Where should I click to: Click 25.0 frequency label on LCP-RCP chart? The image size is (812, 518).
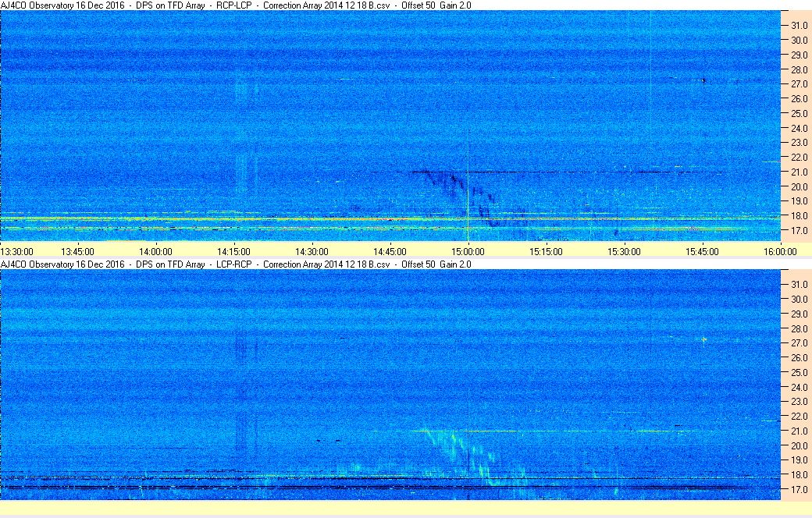pos(799,372)
